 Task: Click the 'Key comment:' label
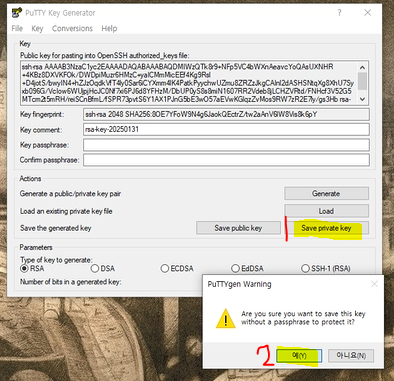tap(41, 130)
